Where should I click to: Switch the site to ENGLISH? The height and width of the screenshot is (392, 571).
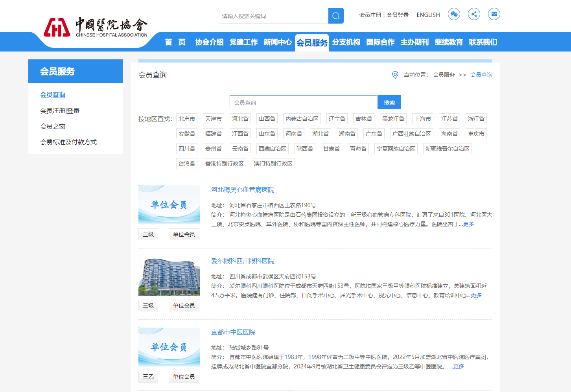pos(428,15)
